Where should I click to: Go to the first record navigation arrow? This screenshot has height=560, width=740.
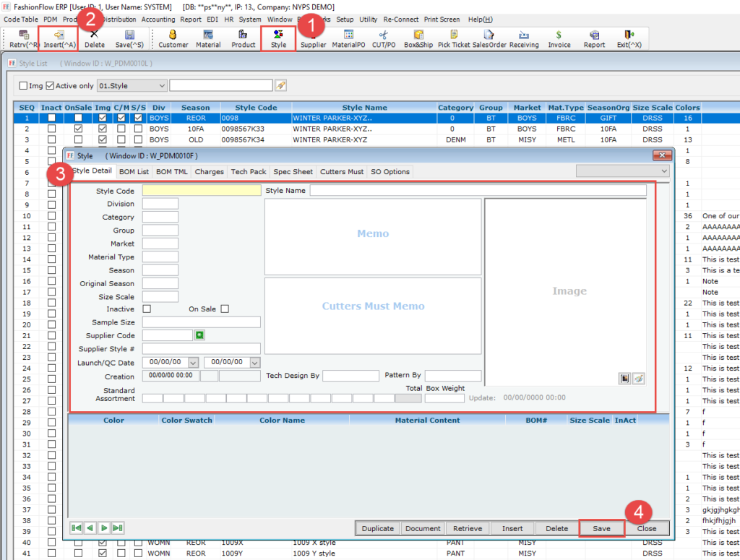point(76,528)
